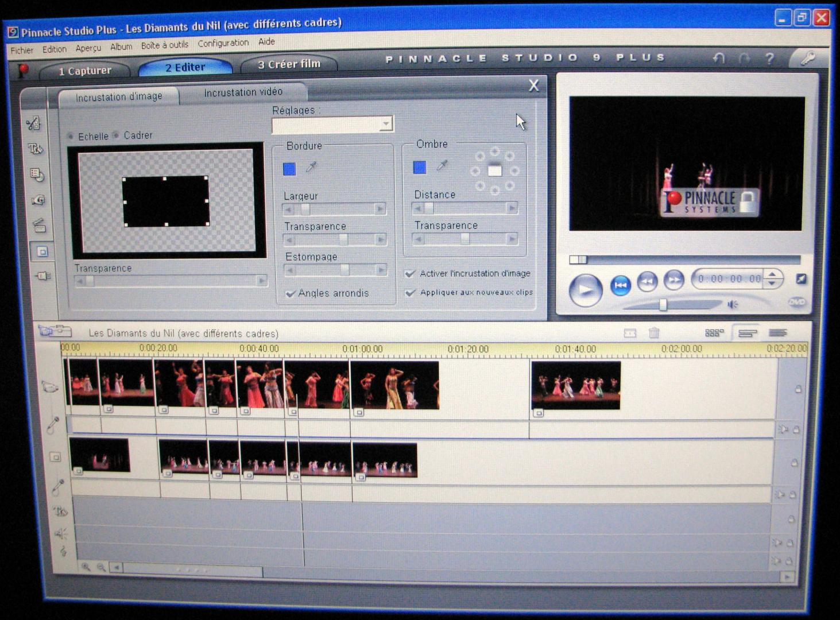
Task: Mute the original audio track
Action: click(784, 429)
